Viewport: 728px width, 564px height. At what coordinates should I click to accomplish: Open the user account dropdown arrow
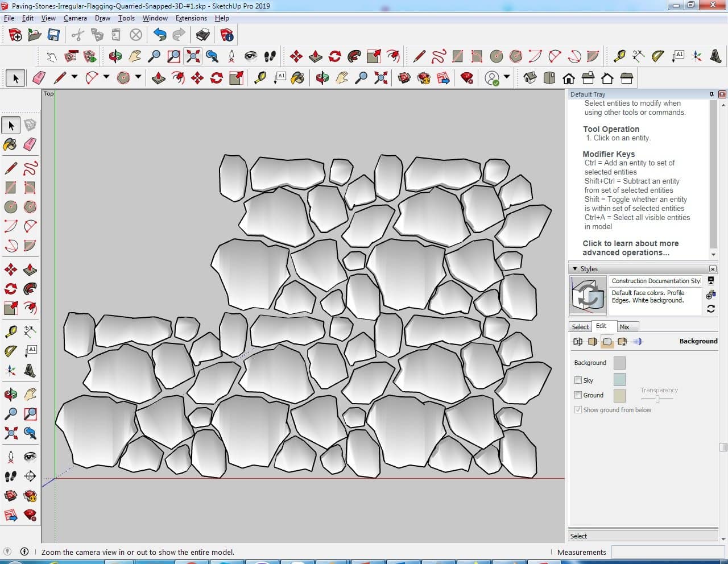click(507, 77)
